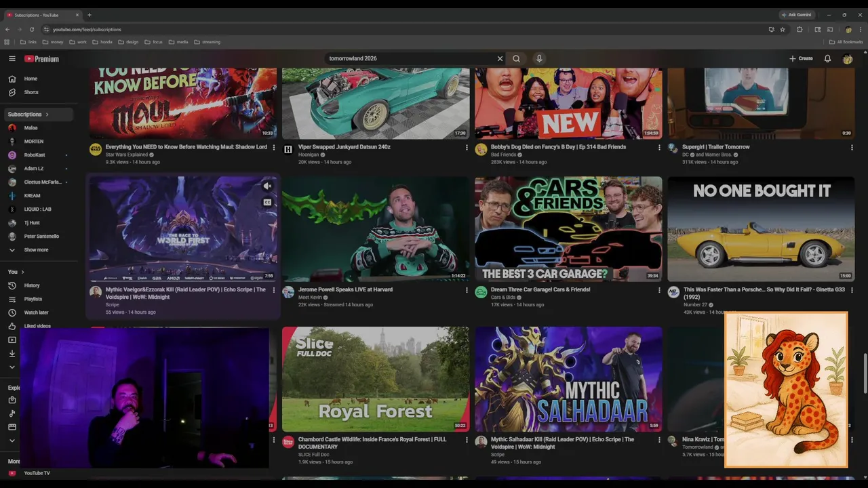The width and height of the screenshot is (868, 488).
Task: Open options for Jerome Powell Speaks video
Action: pos(467,290)
